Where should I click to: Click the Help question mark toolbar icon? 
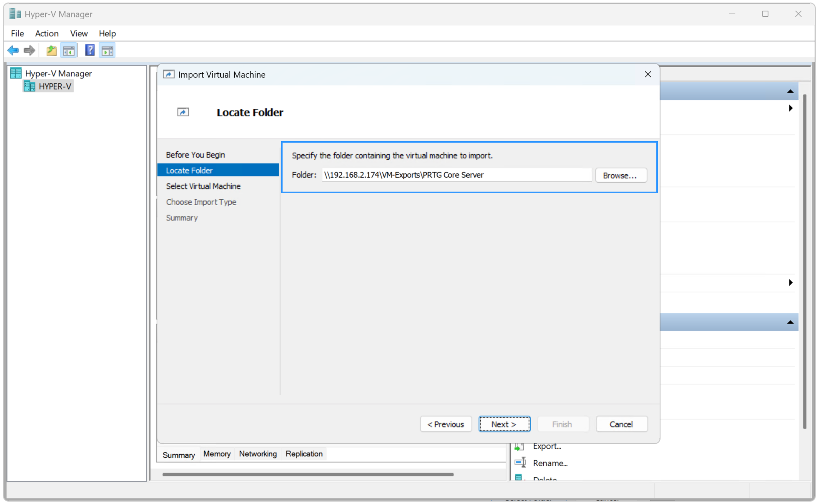(x=89, y=50)
